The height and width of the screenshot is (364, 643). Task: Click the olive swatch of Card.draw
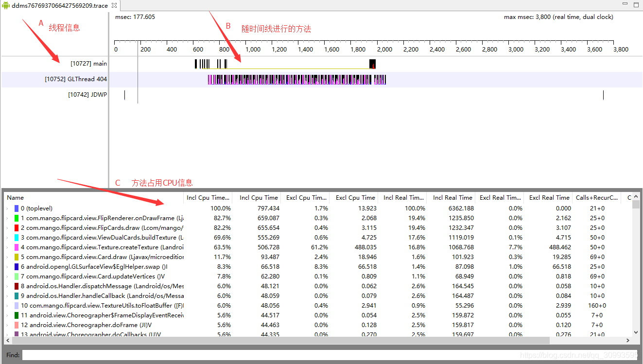coord(17,257)
